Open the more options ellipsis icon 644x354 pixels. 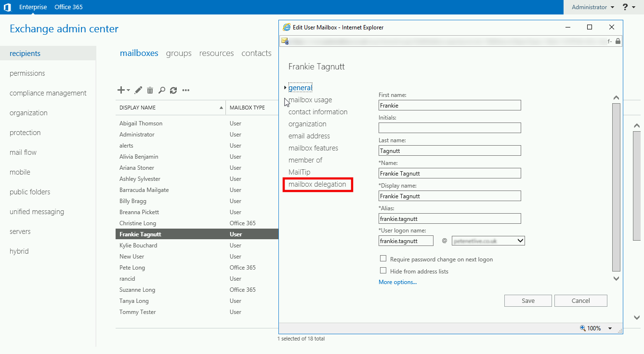186,90
